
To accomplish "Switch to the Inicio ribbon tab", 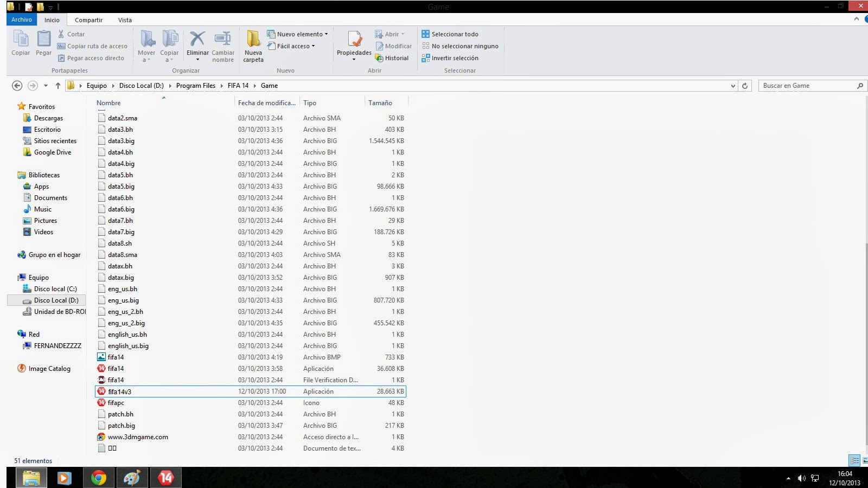I will coord(52,20).
